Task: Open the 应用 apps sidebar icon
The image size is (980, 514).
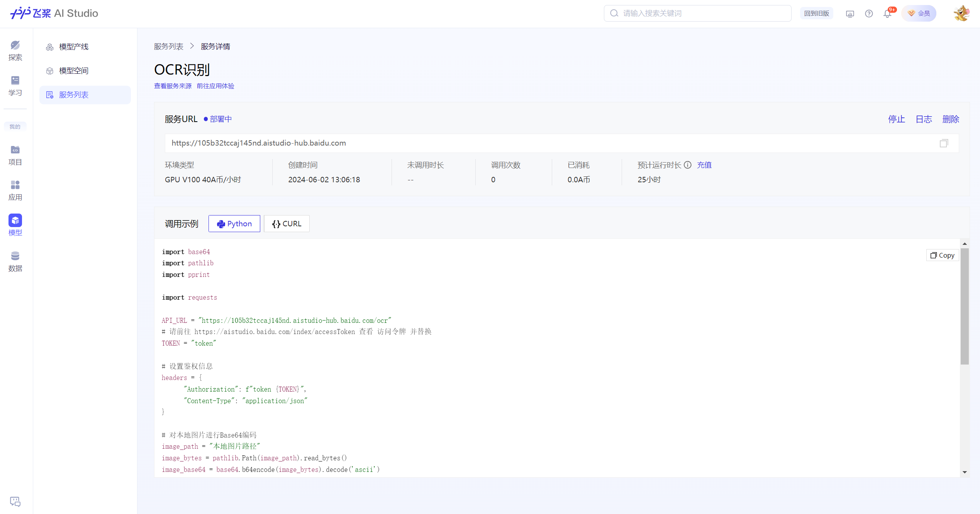Action: tap(15, 190)
